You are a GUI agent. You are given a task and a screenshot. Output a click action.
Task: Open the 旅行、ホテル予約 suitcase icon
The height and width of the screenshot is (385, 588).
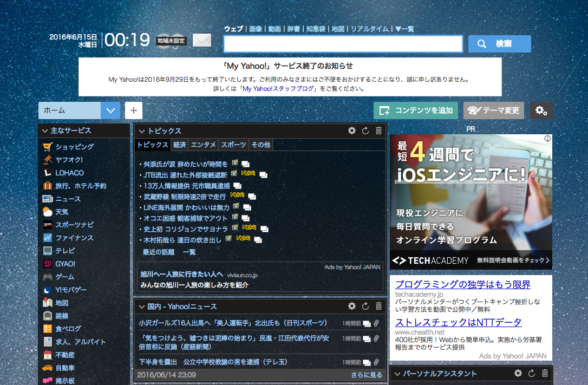pos(47,186)
